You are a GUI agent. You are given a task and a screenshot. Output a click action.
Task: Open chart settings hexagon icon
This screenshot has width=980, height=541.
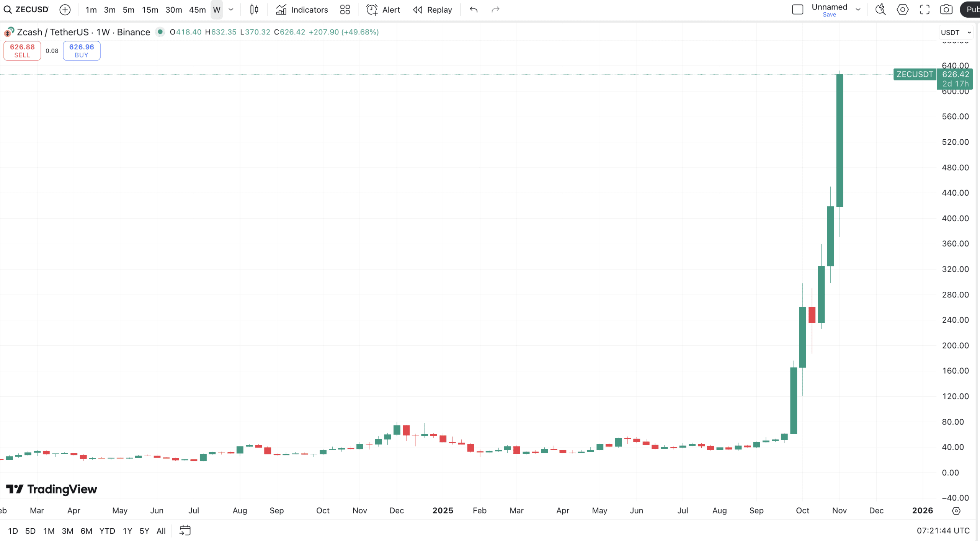coord(903,10)
